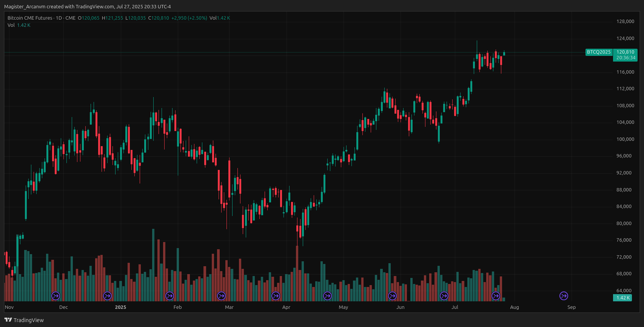Click the contract roll icon just left of Feb label

pyautogui.click(x=170, y=296)
